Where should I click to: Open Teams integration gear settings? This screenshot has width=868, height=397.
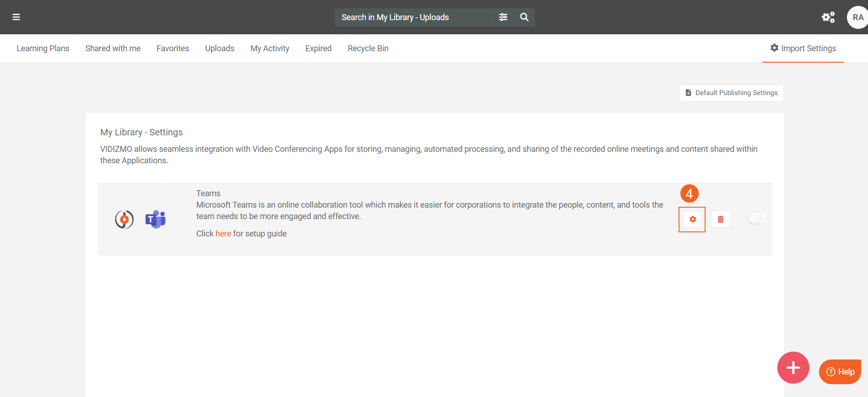point(692,220)
